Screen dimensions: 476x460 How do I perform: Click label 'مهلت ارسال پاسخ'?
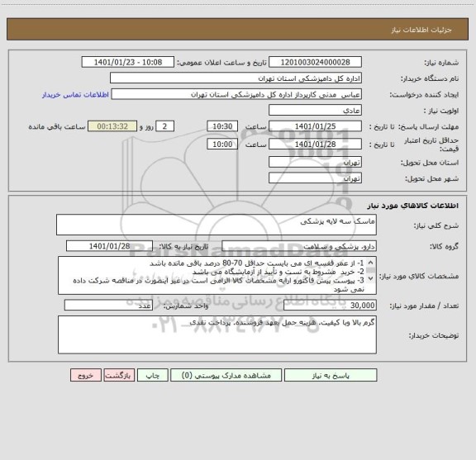click(428, 126)
